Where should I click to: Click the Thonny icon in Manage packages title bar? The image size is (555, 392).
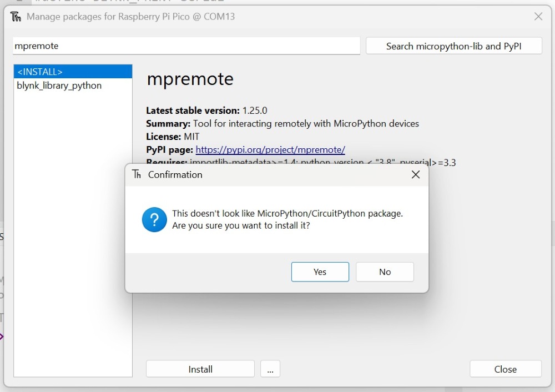(16, 17)
